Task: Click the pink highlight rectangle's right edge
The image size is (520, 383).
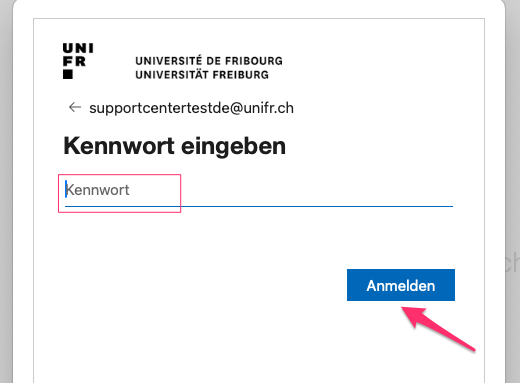Action: [180, 193]
